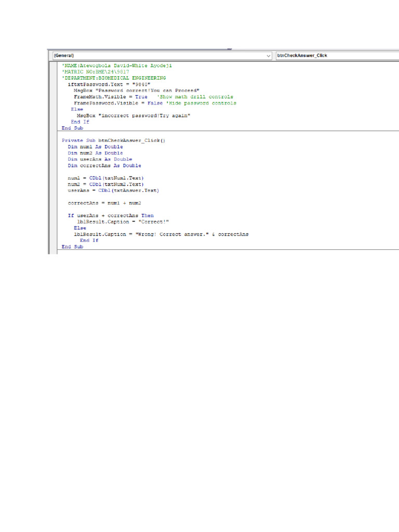Viewport: 399px width, 532px height.
Task: Click the userAns = CDbl(txtAnswer.Text) line
Action: pyautogui.click(x=113, y=190)
